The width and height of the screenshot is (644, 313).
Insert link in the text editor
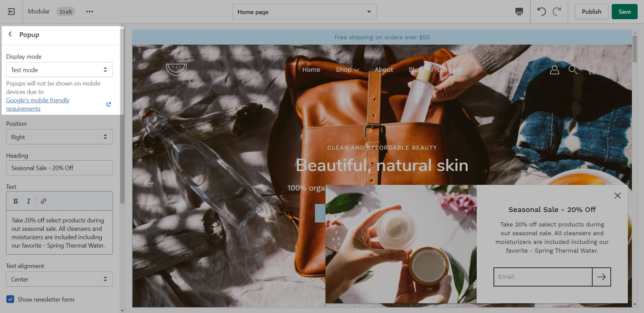(x=43, y=201)
